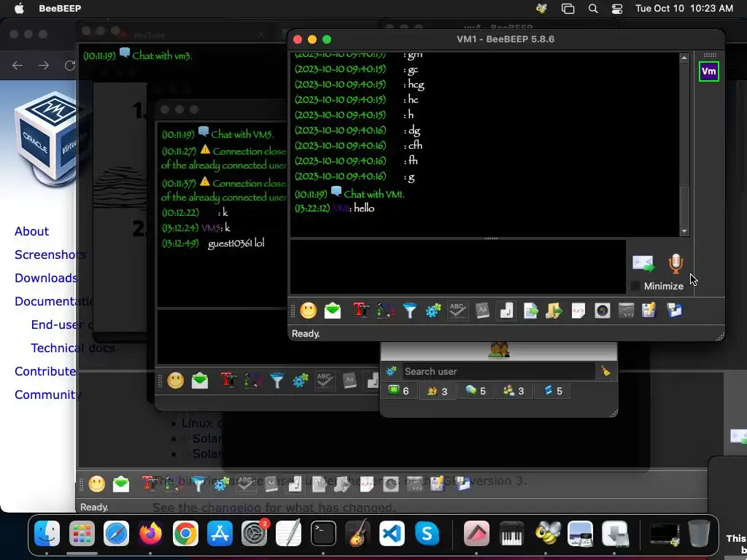
Task: Click funnel filter icon in VM1 toolbar
Action: (x=410, y=311)
